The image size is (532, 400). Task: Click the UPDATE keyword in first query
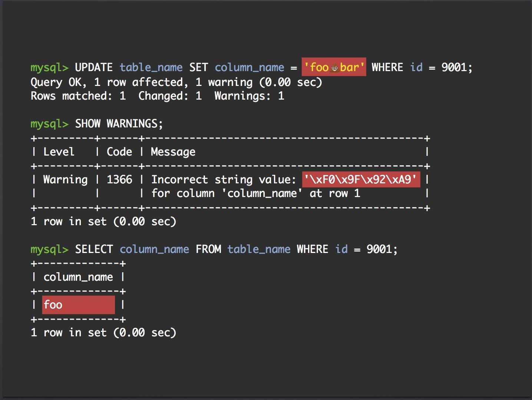click(94, 67)
